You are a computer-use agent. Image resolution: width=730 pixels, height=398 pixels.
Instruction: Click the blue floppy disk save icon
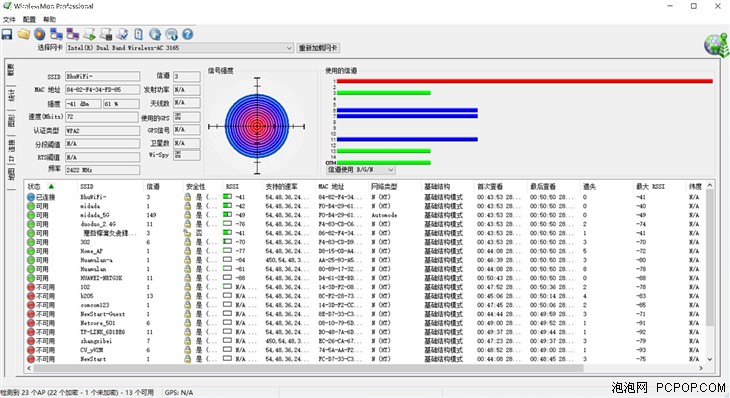point(7,34)
